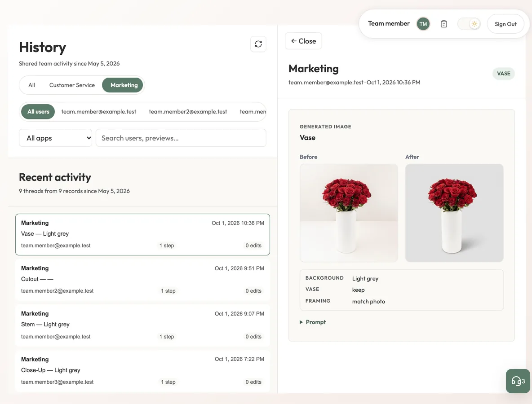Open the Stem — Light grey activity record
The image size is (532, 404).
point(142,325)
